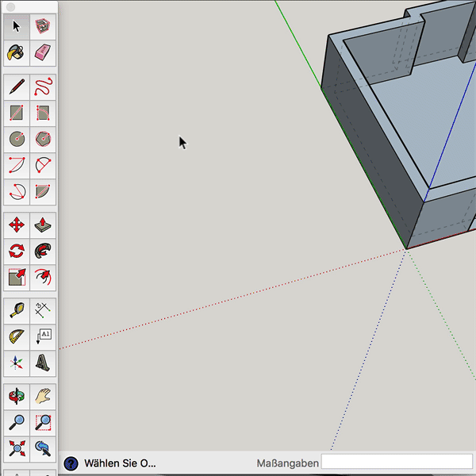Select the Scale tool
The height and width of the screenshot is (476, 476).
coord(16,278)
